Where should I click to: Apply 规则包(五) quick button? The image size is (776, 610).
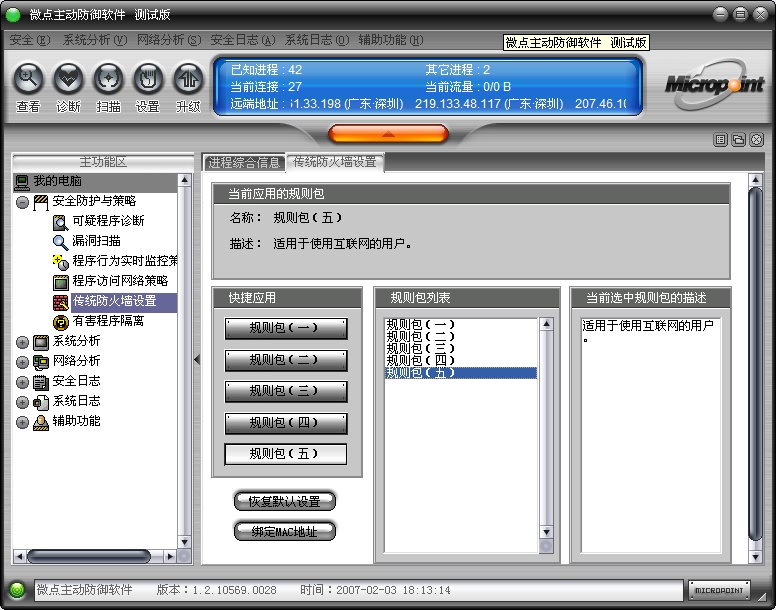[286, 454]
